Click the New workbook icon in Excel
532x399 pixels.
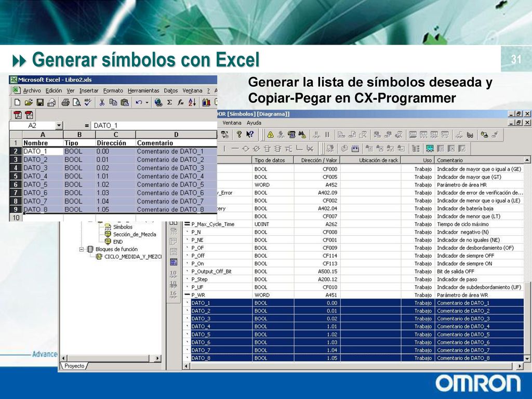point(18,102)
